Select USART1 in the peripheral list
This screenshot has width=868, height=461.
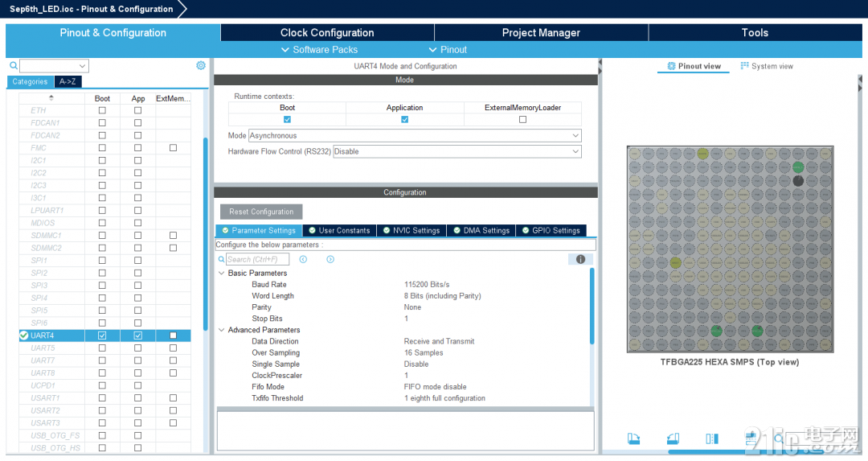click(45, 397)
